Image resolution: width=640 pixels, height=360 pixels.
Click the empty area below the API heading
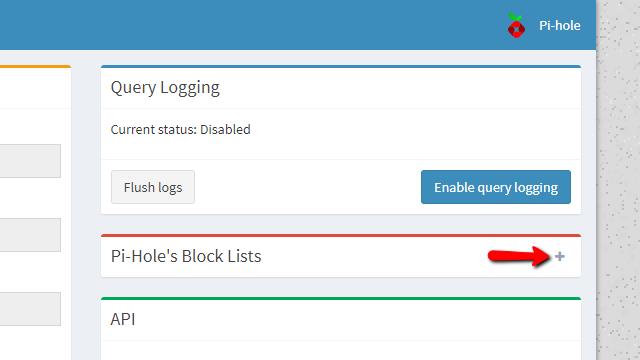341,351
